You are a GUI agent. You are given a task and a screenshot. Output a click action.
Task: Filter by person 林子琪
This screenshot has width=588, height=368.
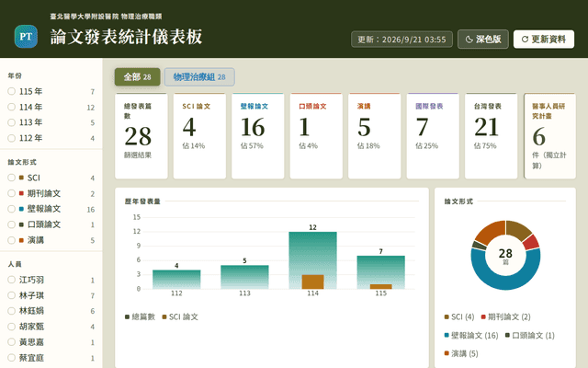tap(51, 295)
